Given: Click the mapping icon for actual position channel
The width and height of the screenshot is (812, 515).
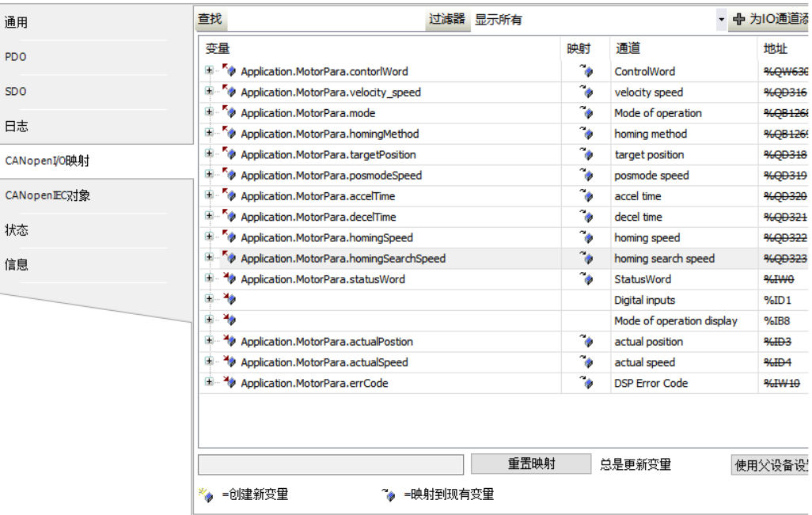Looking at the screenshot, I should 586,341.
